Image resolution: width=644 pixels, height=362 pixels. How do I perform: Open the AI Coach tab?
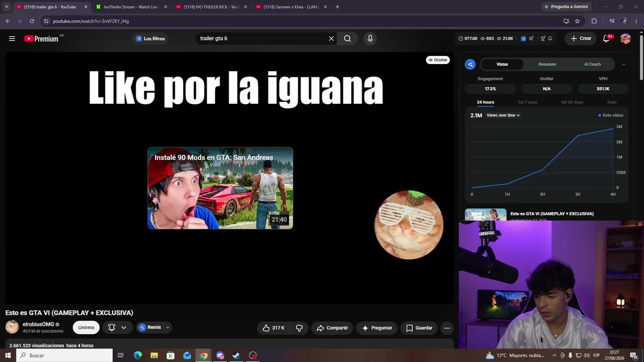coord(592,64)
